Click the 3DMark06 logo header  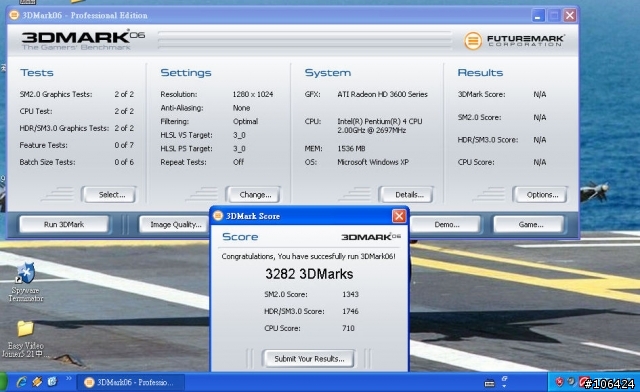[x=83, y=40]
